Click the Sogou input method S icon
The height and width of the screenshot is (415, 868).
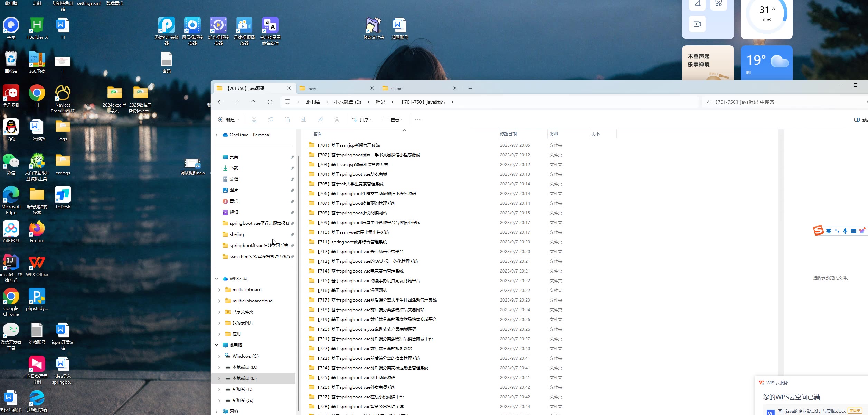pyautogui.click(x=818, y=231)
